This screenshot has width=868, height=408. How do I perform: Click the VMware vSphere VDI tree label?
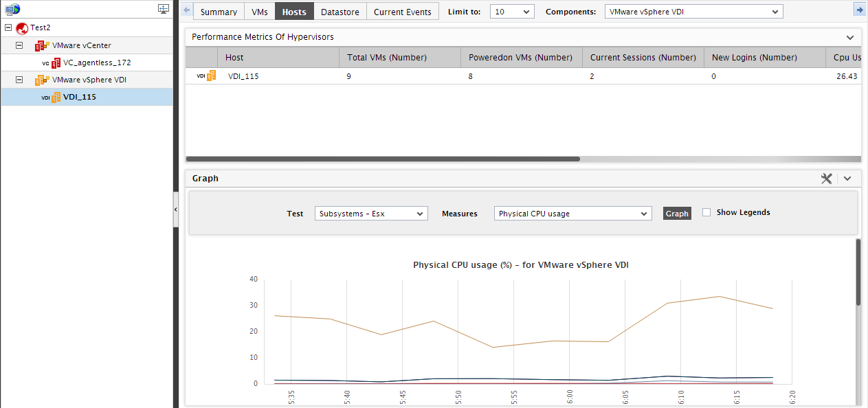89,80
